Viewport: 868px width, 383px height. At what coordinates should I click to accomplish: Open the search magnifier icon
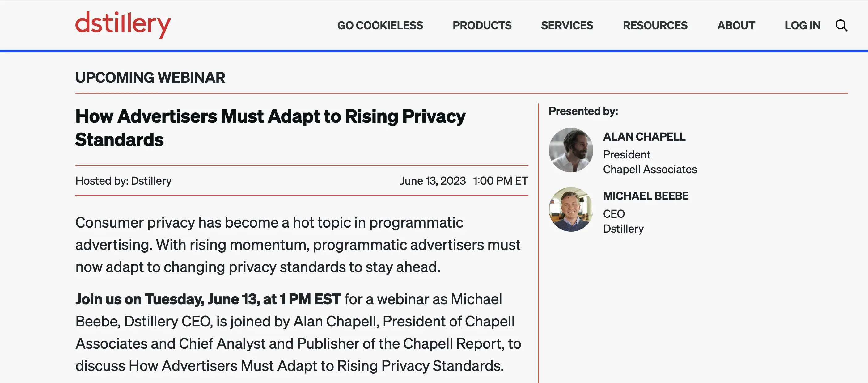[x=841, y=26]
